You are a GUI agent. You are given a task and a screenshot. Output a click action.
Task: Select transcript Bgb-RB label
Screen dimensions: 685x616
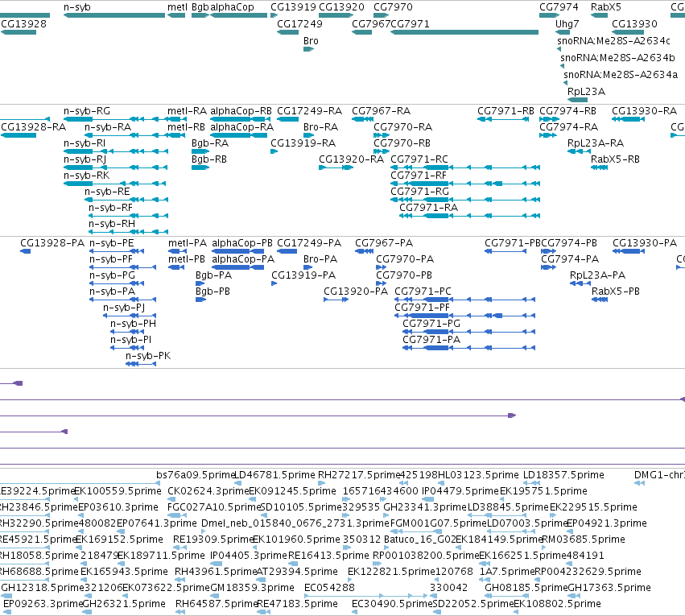pos(209,160)
